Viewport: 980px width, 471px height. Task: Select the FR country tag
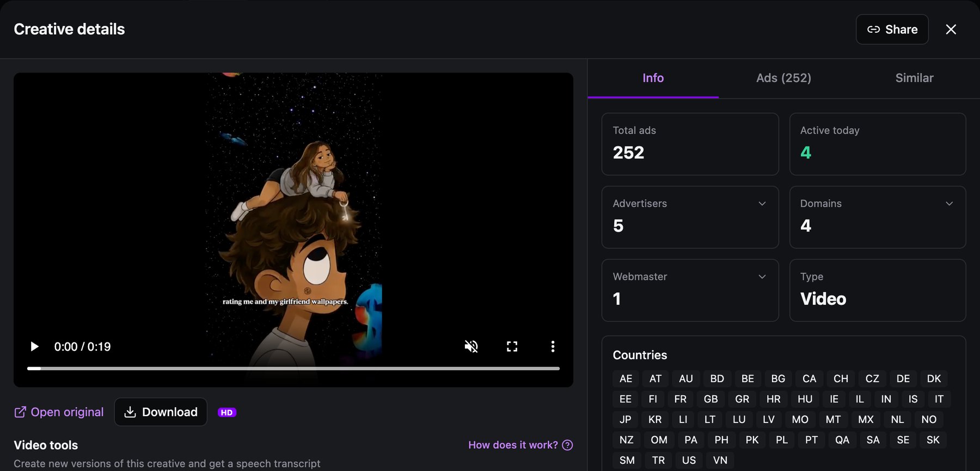point(681,399)
